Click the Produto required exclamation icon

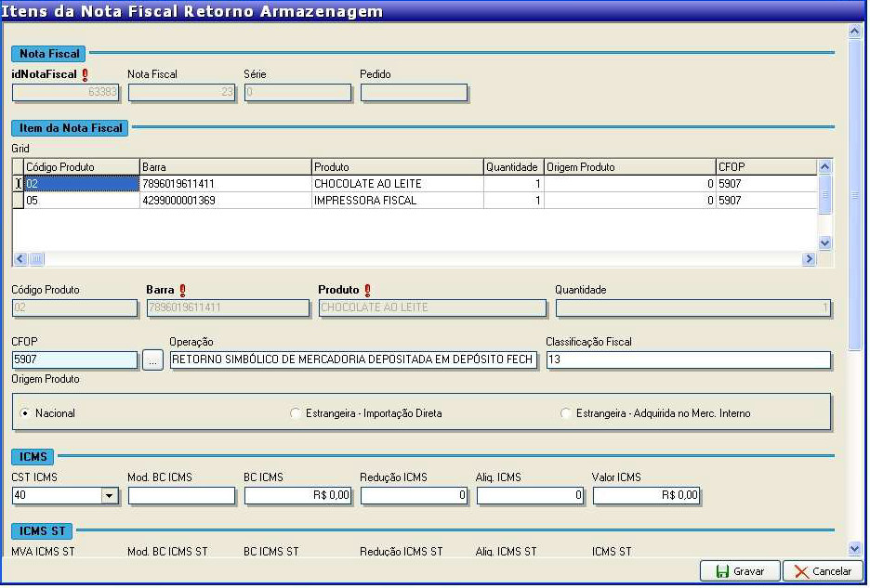(367, 290)
